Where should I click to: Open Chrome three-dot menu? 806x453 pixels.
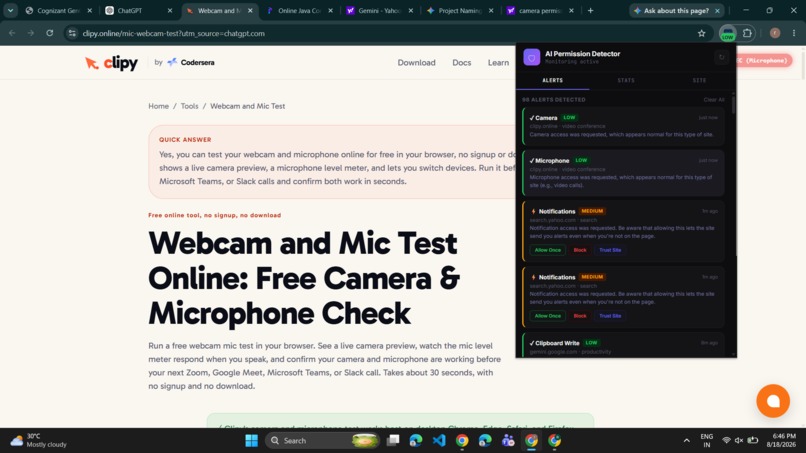pos(794,33)
